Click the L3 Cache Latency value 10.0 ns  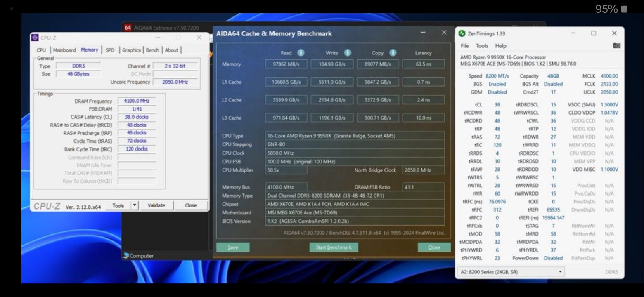(424, 118)
